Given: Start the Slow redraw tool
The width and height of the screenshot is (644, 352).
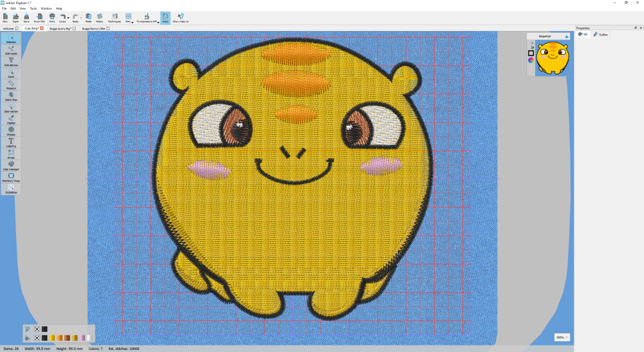Looking at the screenshot, I should point(11,108).
